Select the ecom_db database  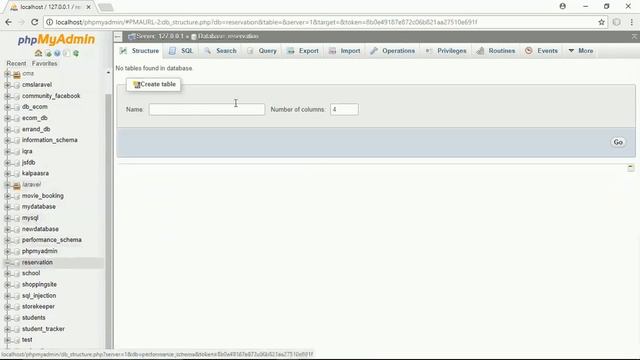(35, 118)
